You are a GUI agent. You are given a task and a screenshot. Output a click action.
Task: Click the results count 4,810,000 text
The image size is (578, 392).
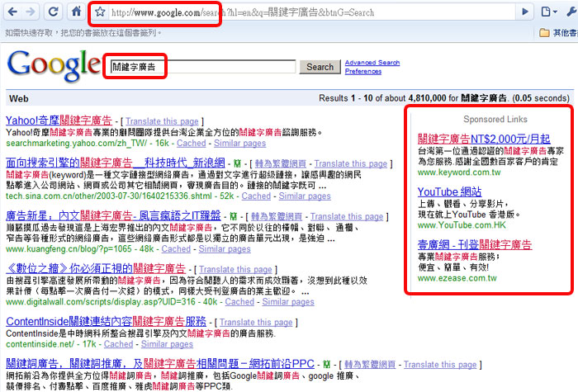[x=427, y=98]
